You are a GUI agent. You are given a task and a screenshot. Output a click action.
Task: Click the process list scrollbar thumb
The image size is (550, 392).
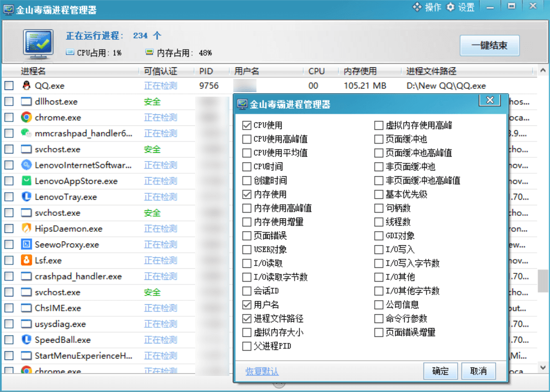[x=543, y=281]
